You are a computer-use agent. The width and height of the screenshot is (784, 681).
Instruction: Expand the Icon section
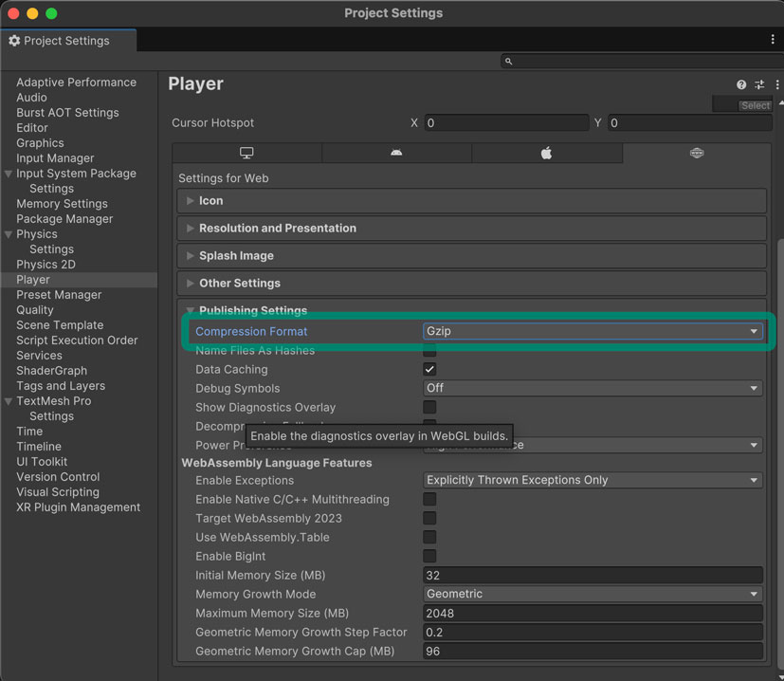[471, 201]
